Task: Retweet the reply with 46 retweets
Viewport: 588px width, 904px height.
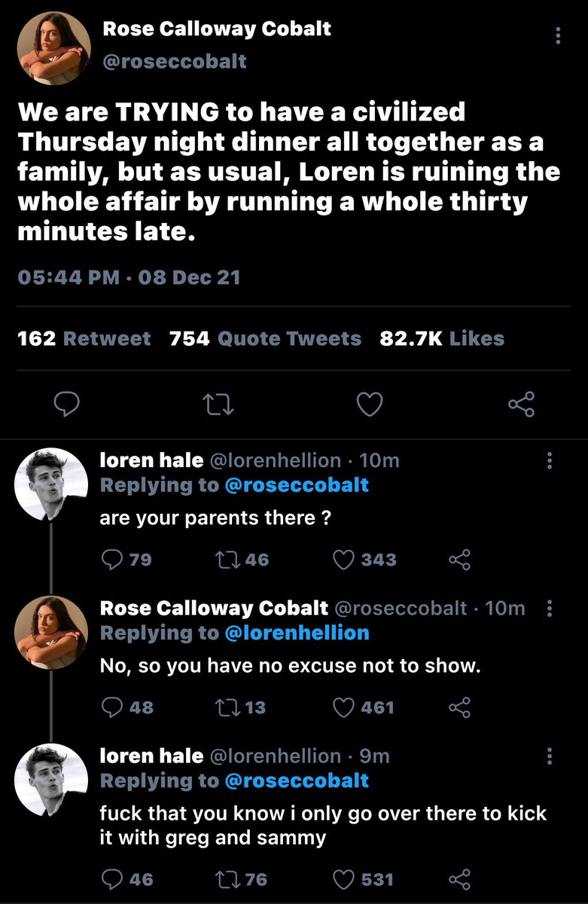Action: [x=228, y=560]
